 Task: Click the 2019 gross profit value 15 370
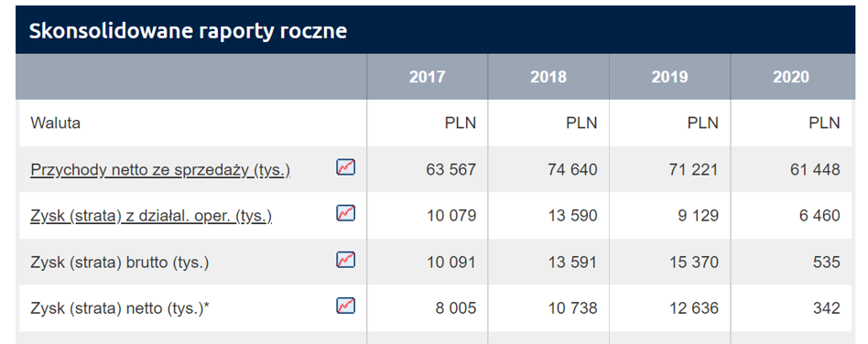694,262
